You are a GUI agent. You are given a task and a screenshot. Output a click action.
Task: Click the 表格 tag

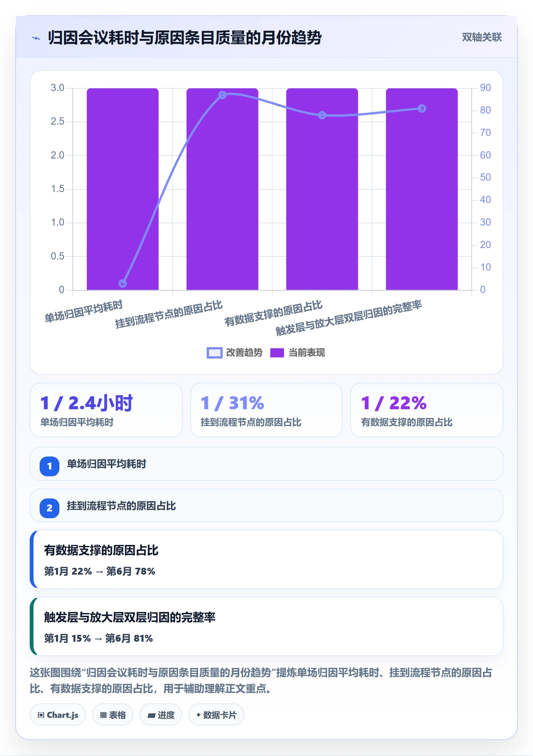(113, 715)
